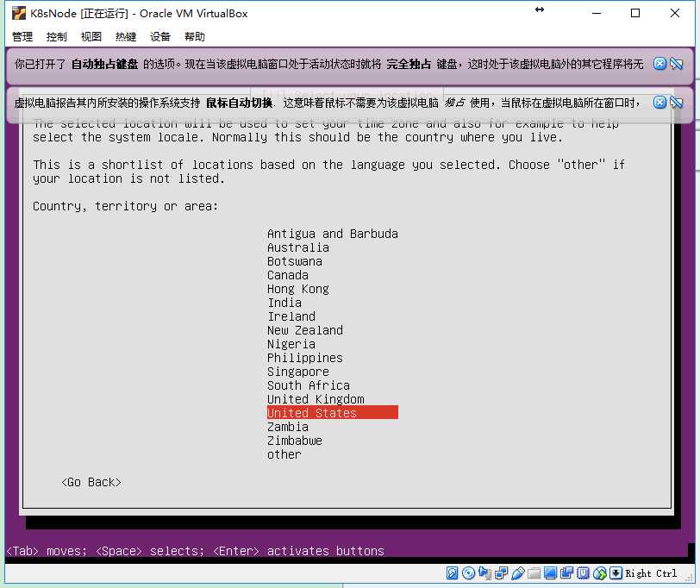Select New Zealand from the list
700x588 pixels.
[305, 331]
